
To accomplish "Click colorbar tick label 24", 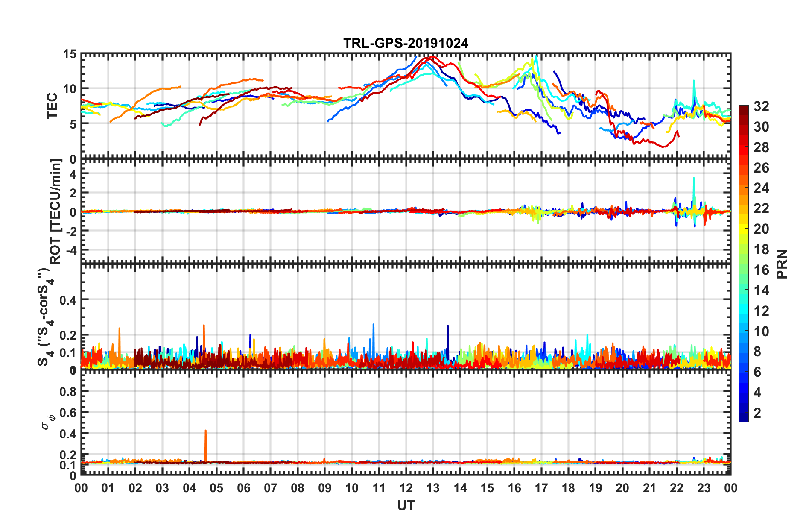I will coord(761,188).
